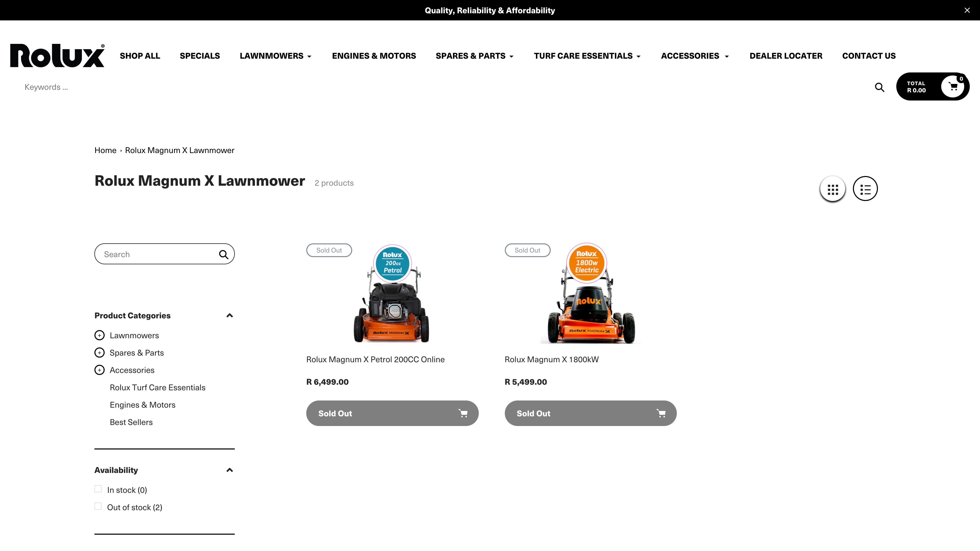Open the CONTACT US menu item
This screenshot has width=980, height=551.
point(869,56)
